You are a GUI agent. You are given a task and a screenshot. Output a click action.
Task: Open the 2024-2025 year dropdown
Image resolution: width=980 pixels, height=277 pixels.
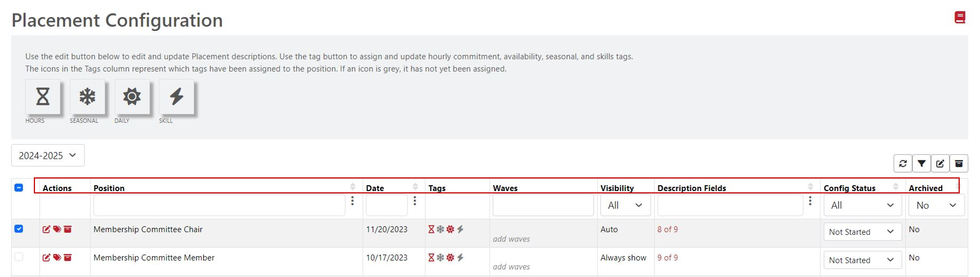48,155
